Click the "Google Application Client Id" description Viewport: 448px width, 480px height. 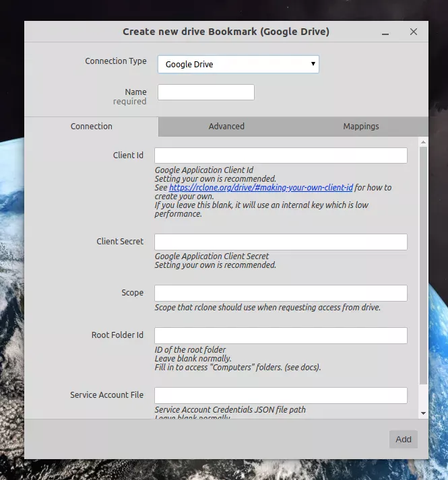click(x=203, y=170)
